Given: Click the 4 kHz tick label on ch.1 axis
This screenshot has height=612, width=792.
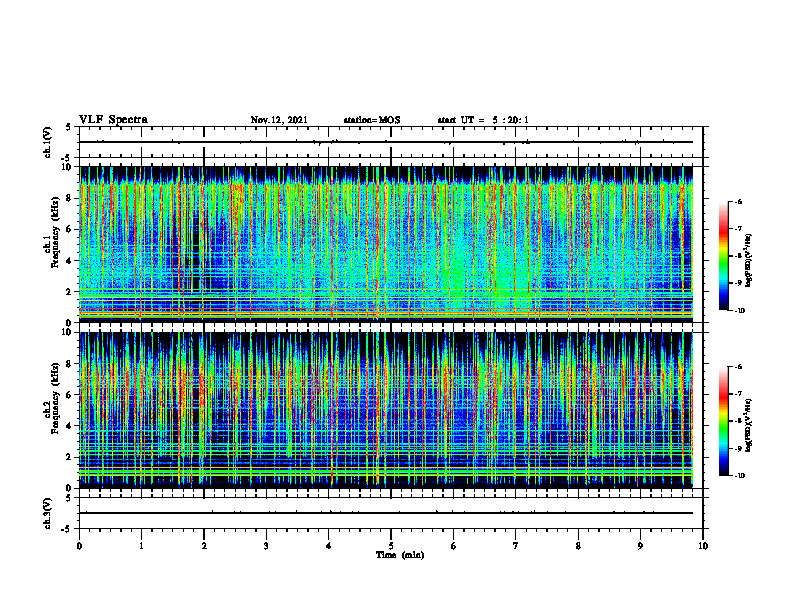Looking at the screenshot, I should pyautogui.click(x=69, y=261).
